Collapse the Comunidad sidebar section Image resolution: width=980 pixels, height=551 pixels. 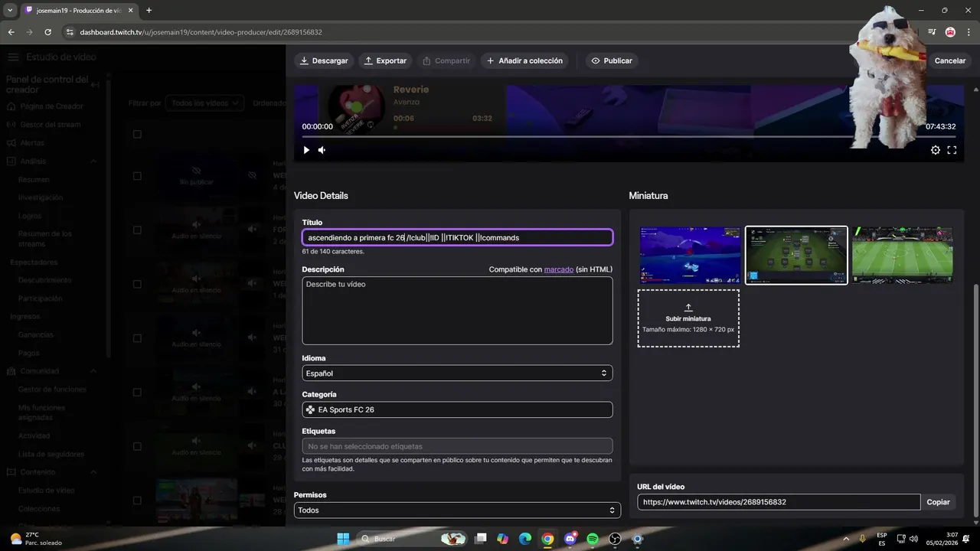pyautogui.click(x=93, y=371)
